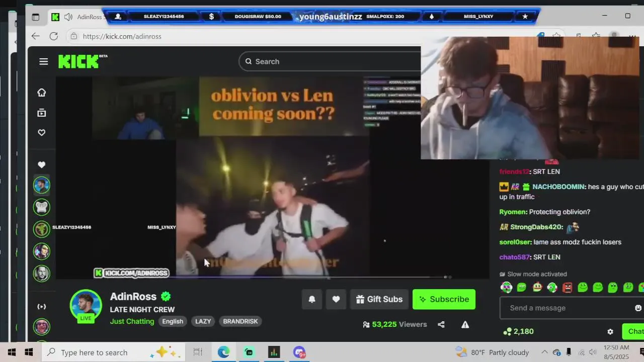Screen dimensions: 644x362
Task: Click chat user Ryomen
Action: click(513, 212)
